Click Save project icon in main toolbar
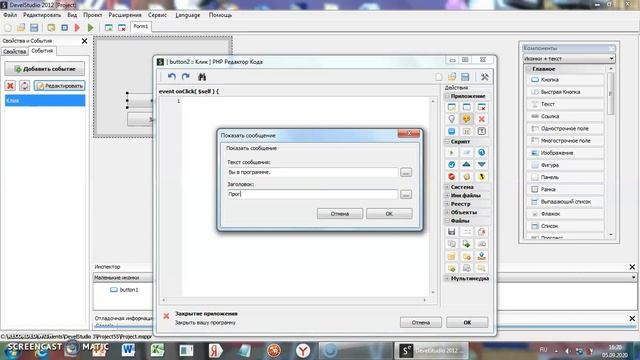Screen dimensions: 640x360 point(34,27)
